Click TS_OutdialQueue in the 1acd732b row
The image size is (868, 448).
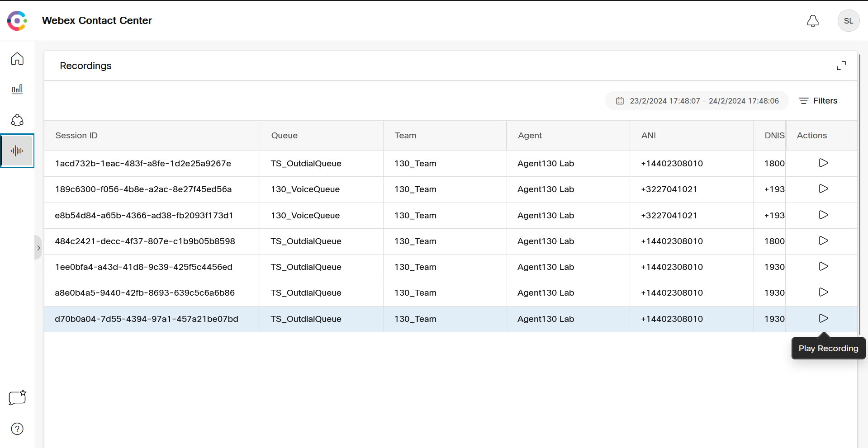[306, 164]
